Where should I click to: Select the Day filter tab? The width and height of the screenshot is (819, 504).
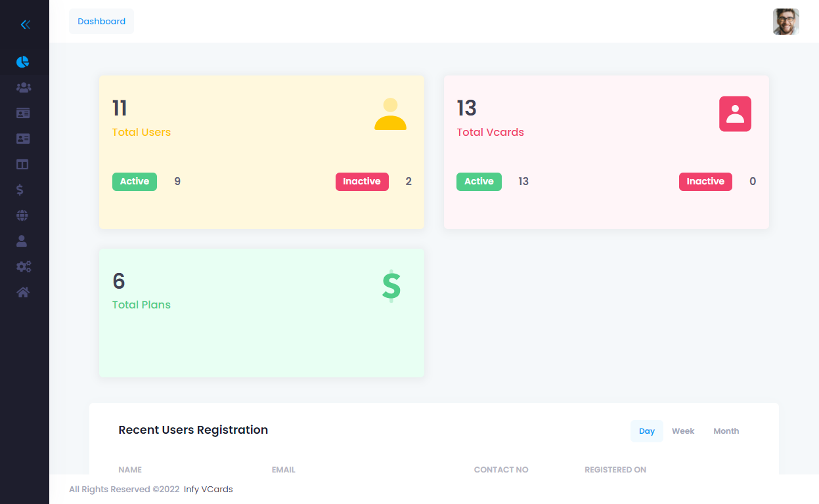(x=646, y=430)
